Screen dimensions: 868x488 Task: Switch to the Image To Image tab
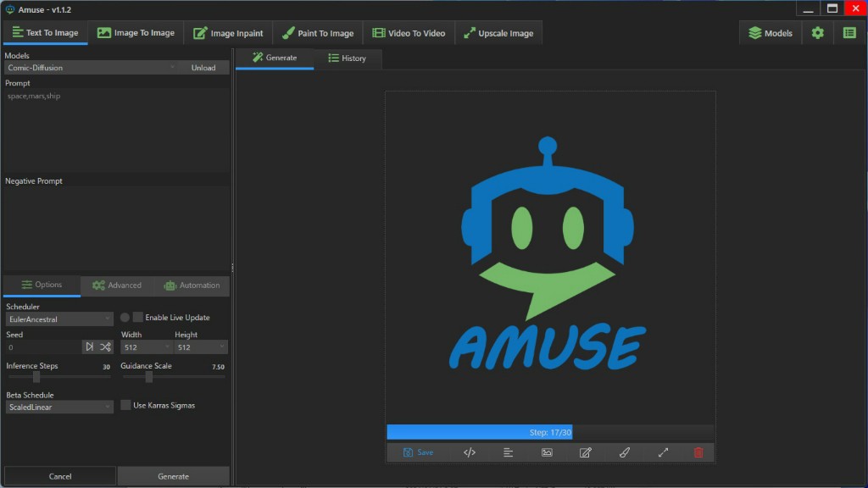tap(136, 33)
